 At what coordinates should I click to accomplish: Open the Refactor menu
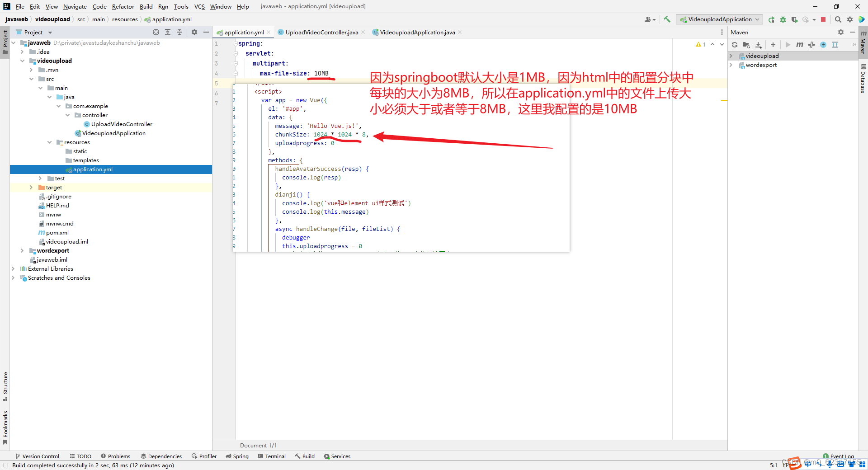click(123, 6)
